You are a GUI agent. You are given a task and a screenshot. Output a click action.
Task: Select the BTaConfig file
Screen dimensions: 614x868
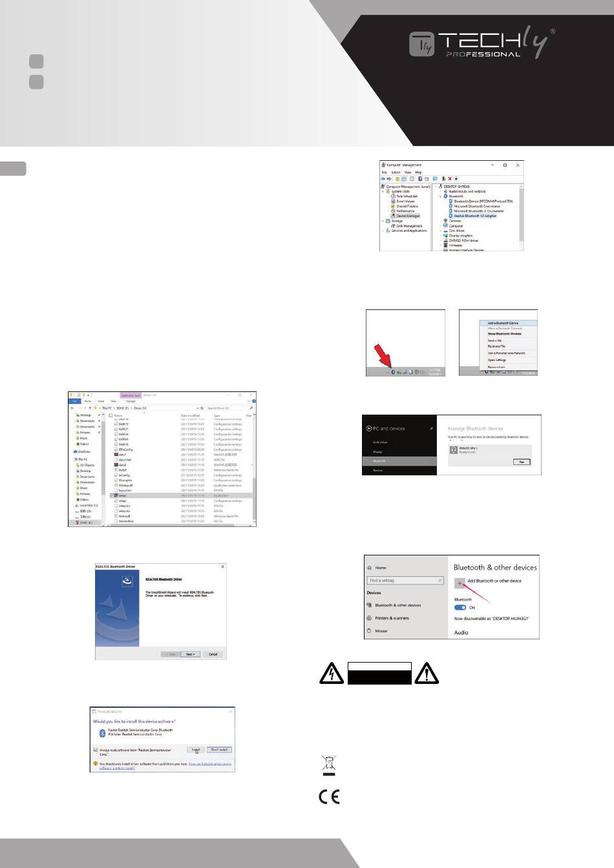pyautogui.click(x=123, y=449)
